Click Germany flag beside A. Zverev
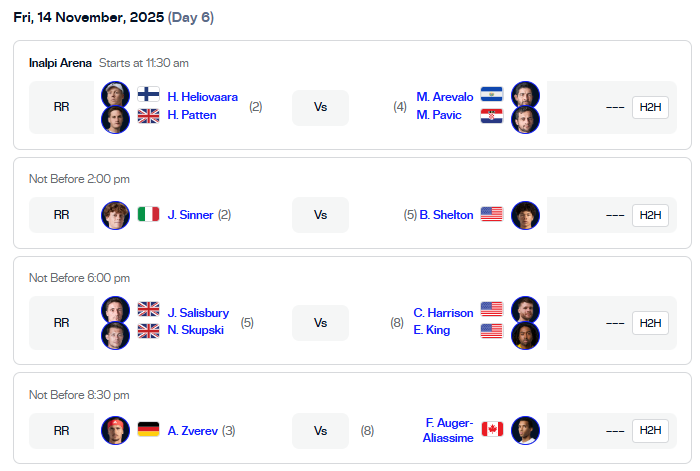The width and height of the screenshot is (700, 471). [x=148, y=430]
